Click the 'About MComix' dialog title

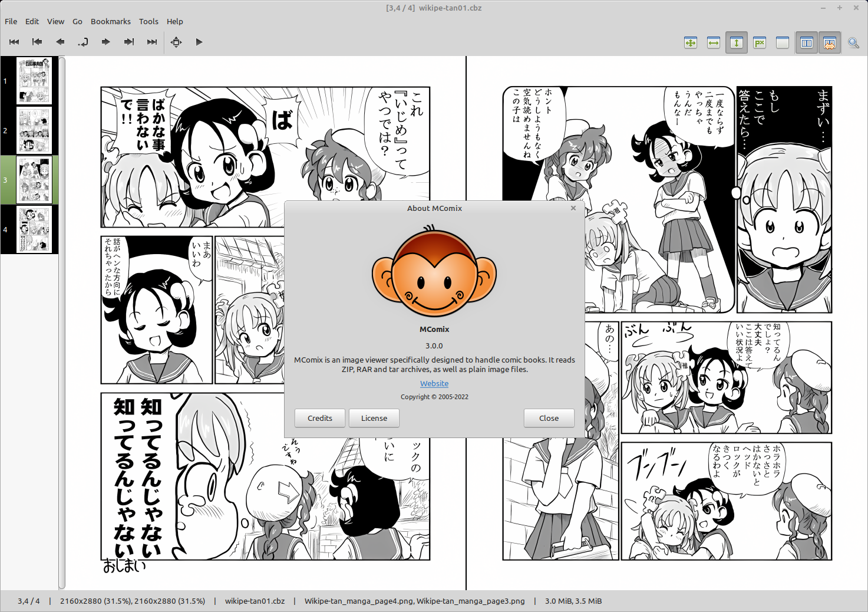(434, 208)
